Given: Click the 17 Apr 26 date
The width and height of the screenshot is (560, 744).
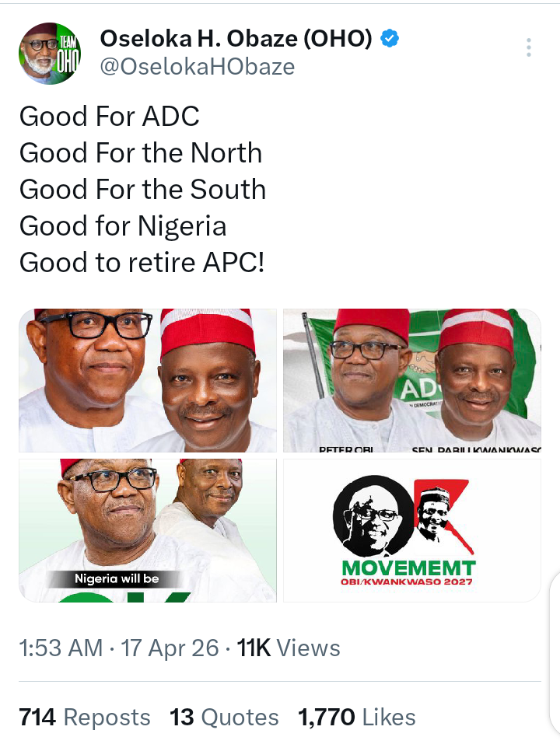Looking at the screenshot, I should pos(170,648).
